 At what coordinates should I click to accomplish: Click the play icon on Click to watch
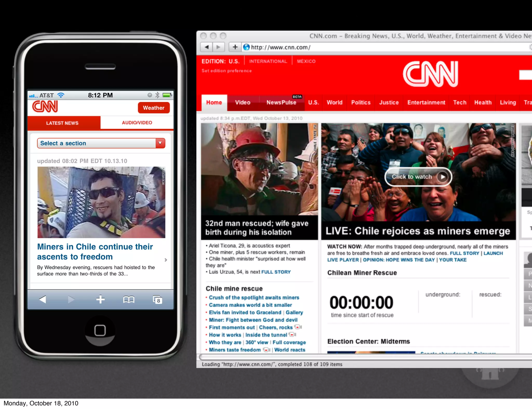[x=442, y=177]
